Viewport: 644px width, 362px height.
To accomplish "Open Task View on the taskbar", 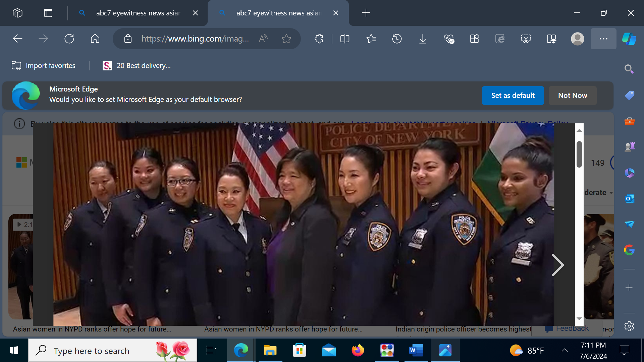I will 211,351.
